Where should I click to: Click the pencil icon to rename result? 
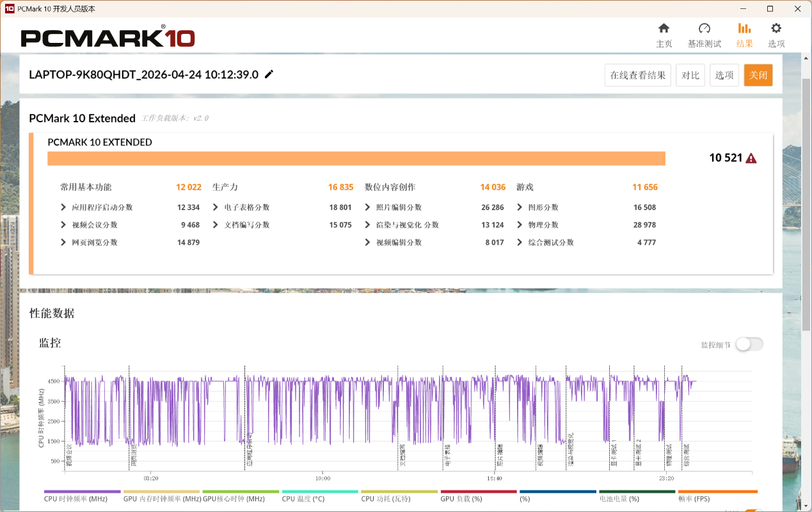coord(269,74)
